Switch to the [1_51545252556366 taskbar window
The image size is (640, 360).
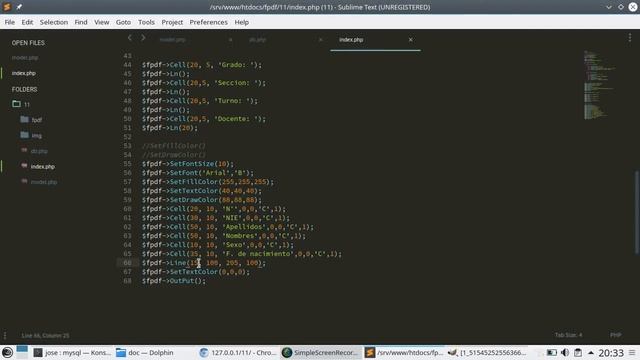487,352
